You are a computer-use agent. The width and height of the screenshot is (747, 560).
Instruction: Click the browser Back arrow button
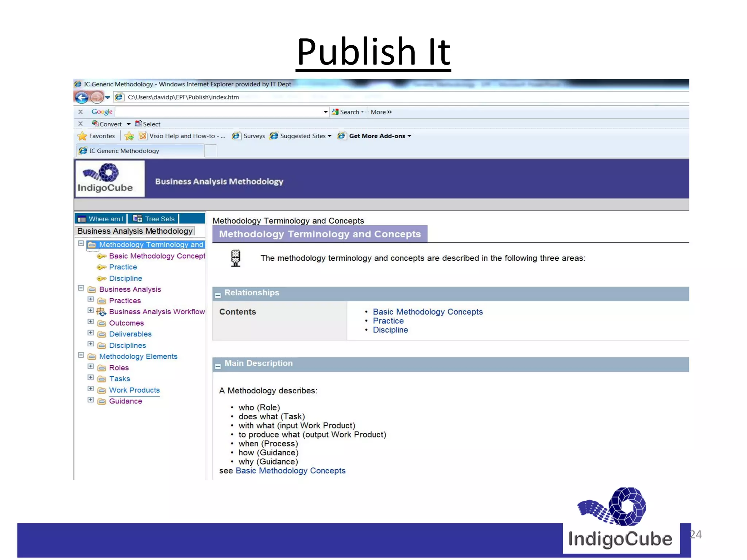(x=82, y=97)
